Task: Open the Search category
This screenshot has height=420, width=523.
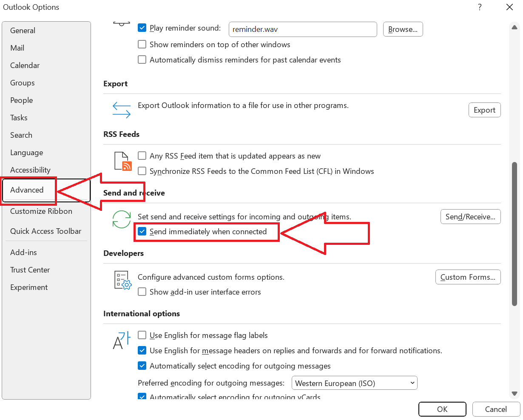Action: click(x=46, y=135)
